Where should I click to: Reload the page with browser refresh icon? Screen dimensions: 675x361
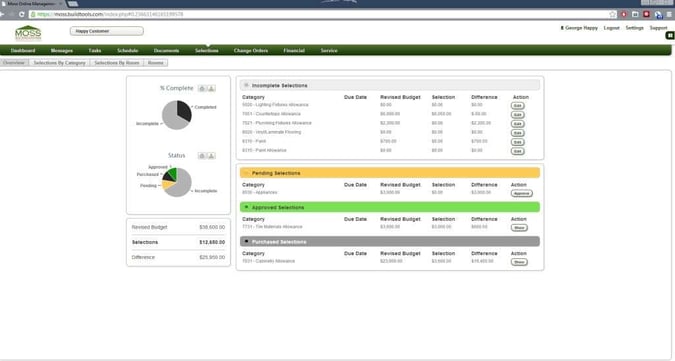(21, 14)
